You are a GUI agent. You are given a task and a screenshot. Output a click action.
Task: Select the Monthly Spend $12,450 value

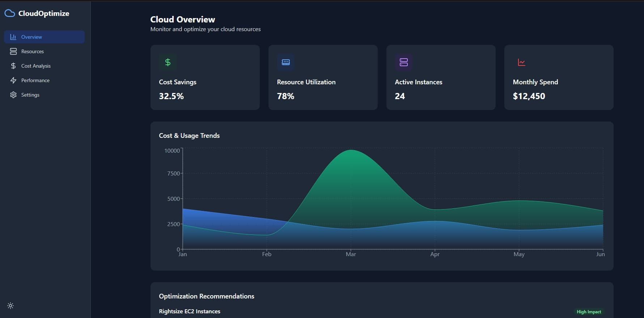pyautogui.click(x=529, y=96)
